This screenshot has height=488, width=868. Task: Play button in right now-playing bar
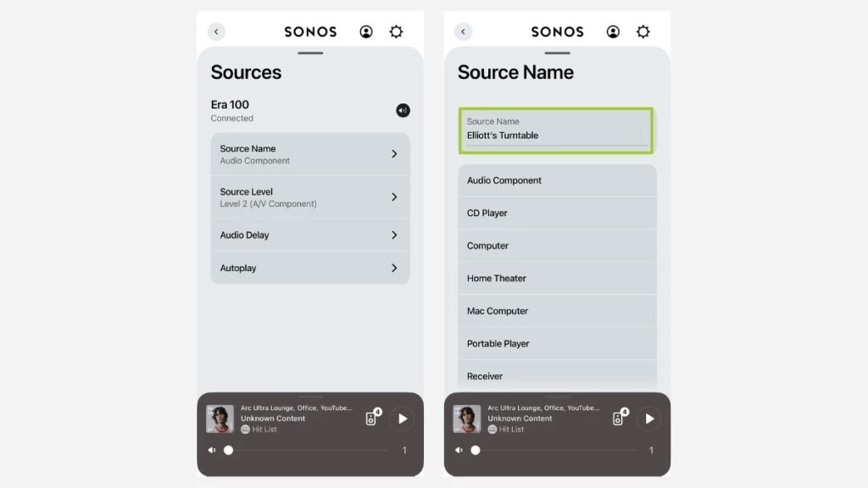tap(649, 419)
